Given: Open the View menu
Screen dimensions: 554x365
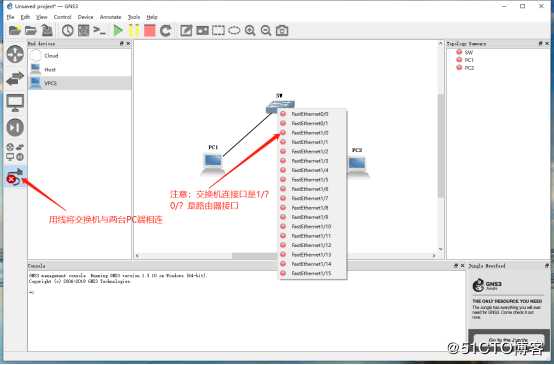Looking at the screenshot, I should [41, 17].
